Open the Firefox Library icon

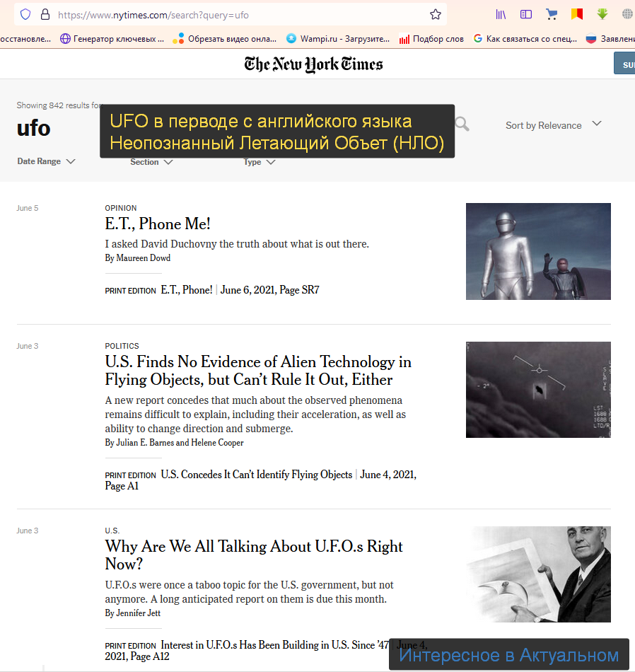[501, 14]
